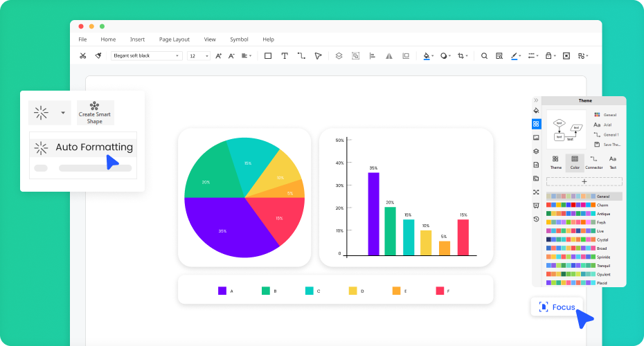Switch to the Connector tab in Theme panel
The width and height of the screenshot is (644, 346).
pyautogui.click(x=593, y=163)
